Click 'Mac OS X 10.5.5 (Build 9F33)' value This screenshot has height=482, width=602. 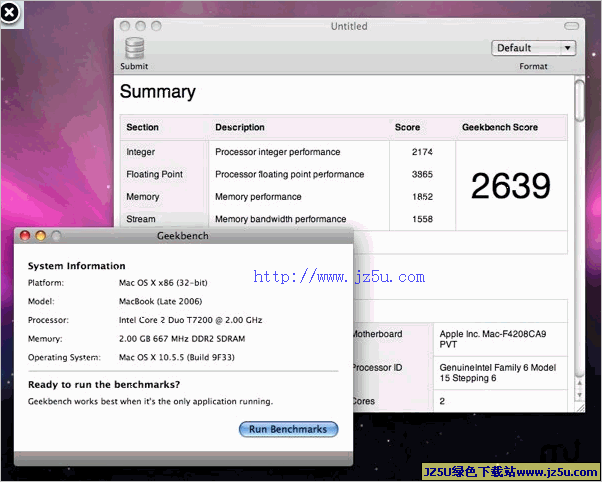coord(177,357)
